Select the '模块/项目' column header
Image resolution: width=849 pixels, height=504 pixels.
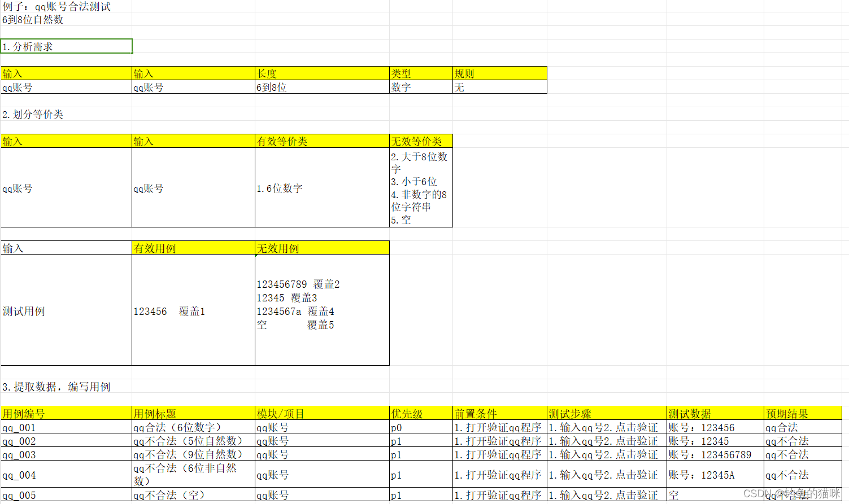(322, 413)
